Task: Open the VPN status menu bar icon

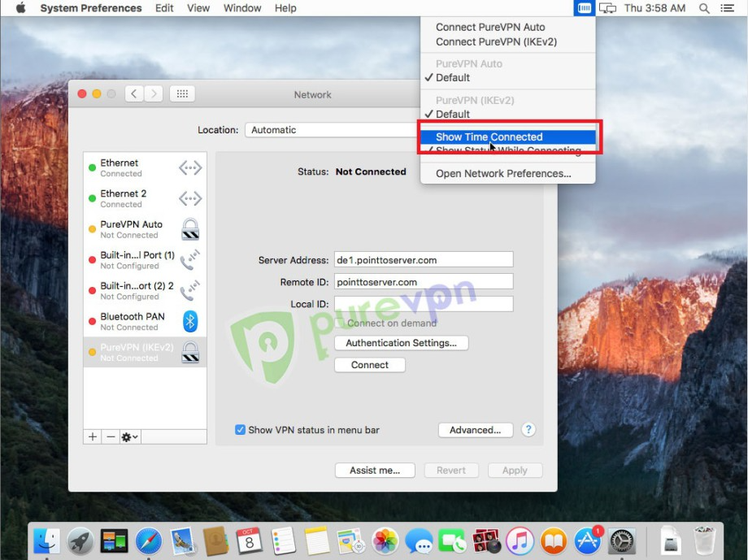Action: (x=584, y=8)
